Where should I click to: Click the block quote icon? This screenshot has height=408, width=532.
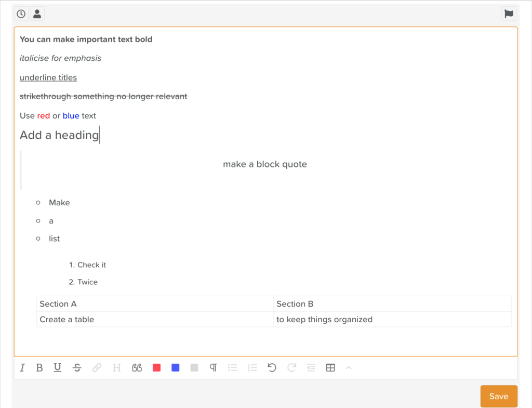click(137, 368)
